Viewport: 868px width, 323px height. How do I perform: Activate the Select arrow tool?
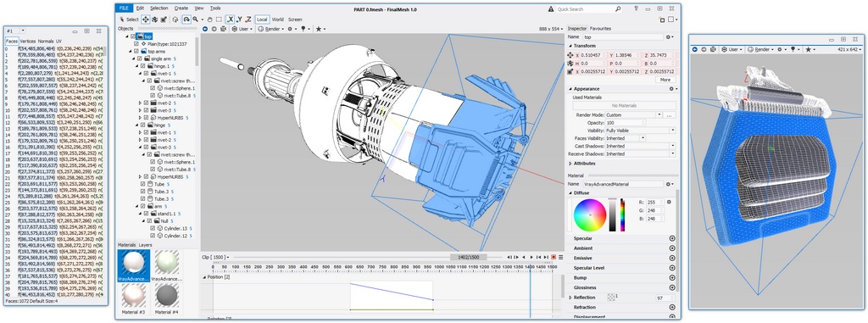(x=129, y=19)
